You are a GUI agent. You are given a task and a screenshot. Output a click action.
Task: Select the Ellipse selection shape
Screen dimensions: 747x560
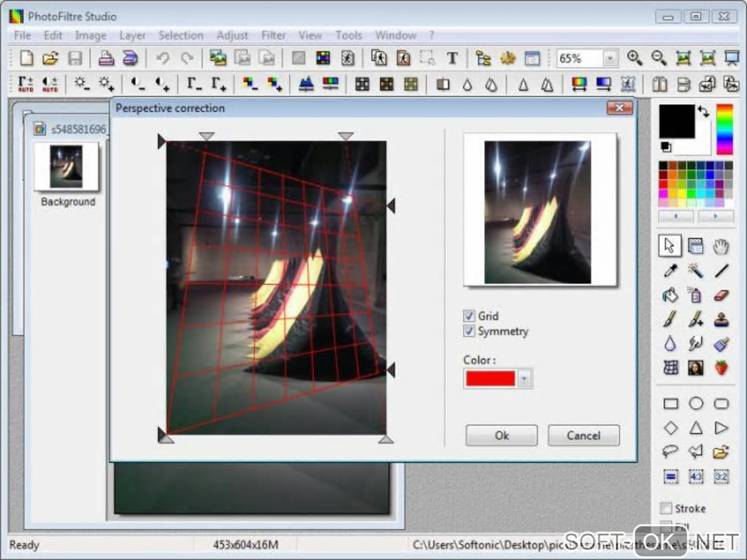[x=696, y=403]
